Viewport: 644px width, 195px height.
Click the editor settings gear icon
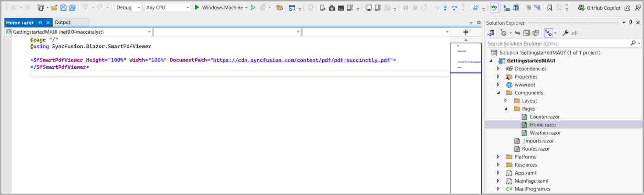[x=479, y=23]
